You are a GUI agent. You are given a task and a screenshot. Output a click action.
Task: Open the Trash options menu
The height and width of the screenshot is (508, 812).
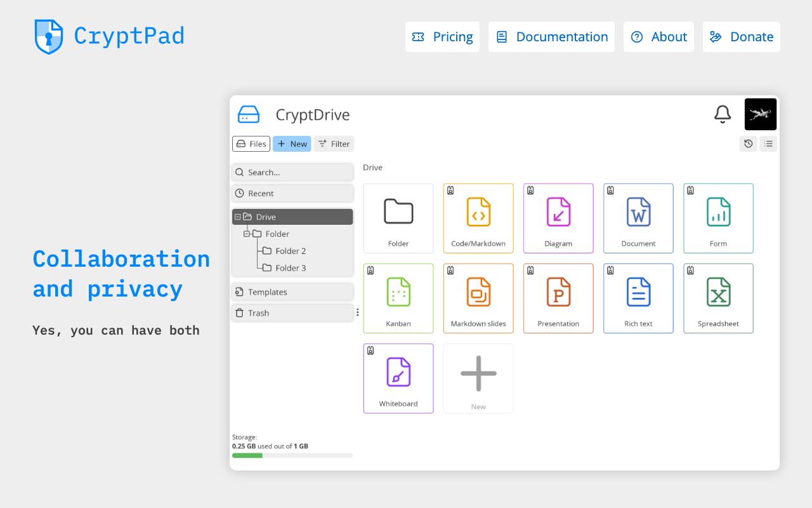(x=357, y=312)
